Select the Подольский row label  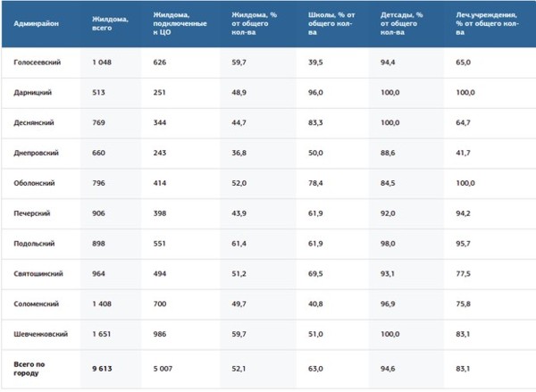coord(33,244)
